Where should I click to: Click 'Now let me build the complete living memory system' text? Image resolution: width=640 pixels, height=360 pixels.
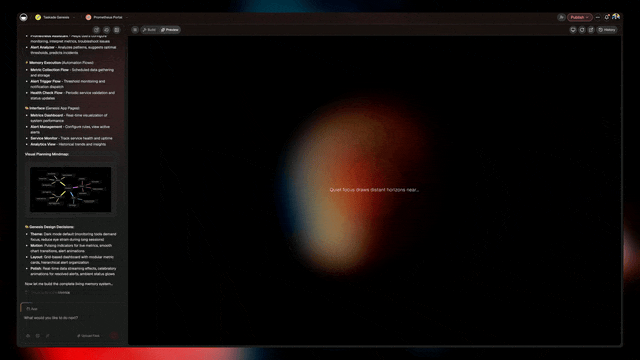pyautogui.click(x=69, y=284)
